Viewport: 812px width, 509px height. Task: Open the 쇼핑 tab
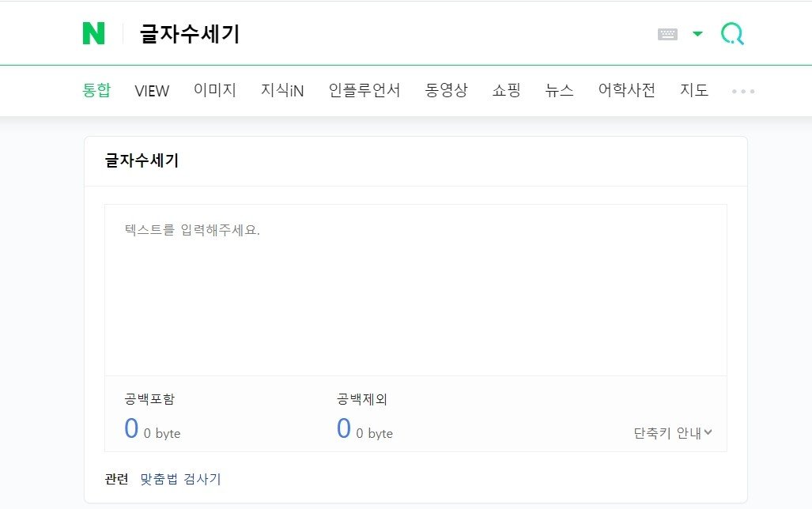pos(506,90)
